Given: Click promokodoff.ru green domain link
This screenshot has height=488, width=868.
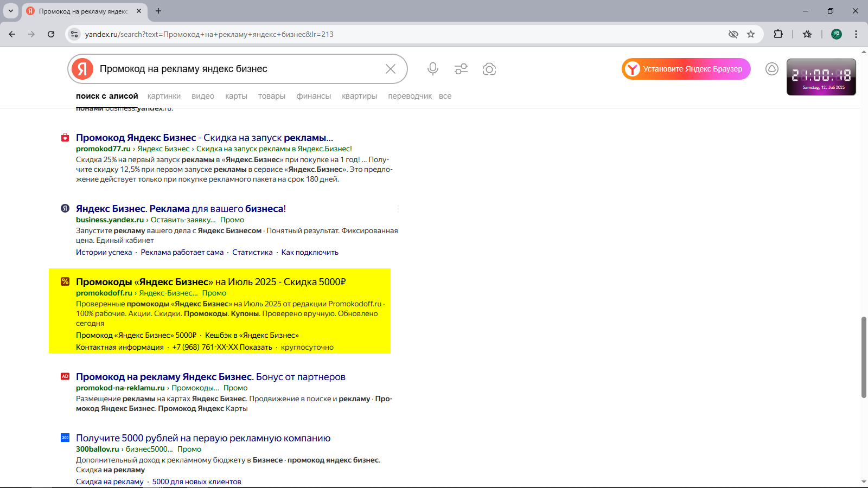Looking at the screenshot, I should click(104, 293).
